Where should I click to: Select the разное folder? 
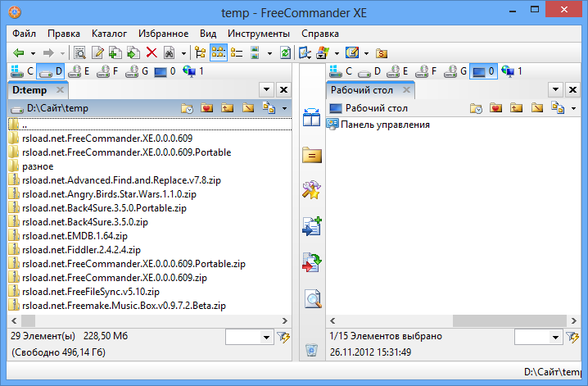pyautogui.click(x=31, y=166)
